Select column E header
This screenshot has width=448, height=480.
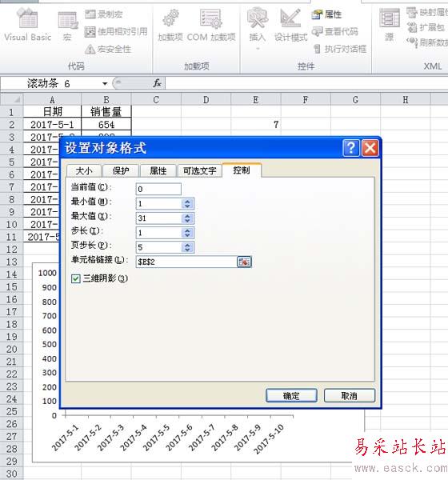click(256, 99)
